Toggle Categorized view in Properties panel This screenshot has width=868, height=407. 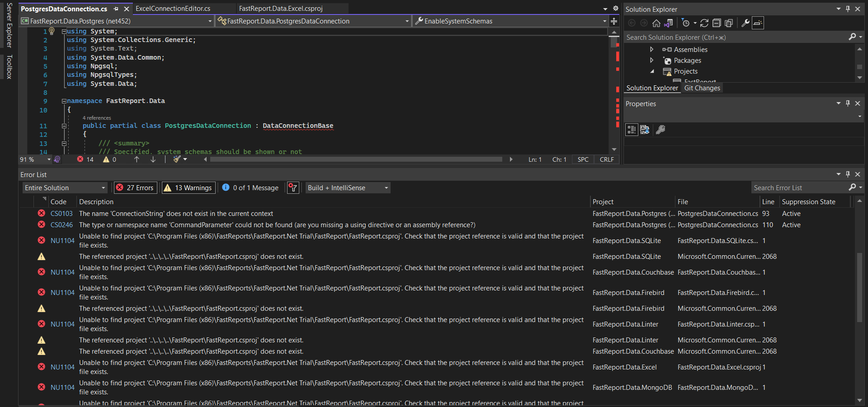[632, 130]
